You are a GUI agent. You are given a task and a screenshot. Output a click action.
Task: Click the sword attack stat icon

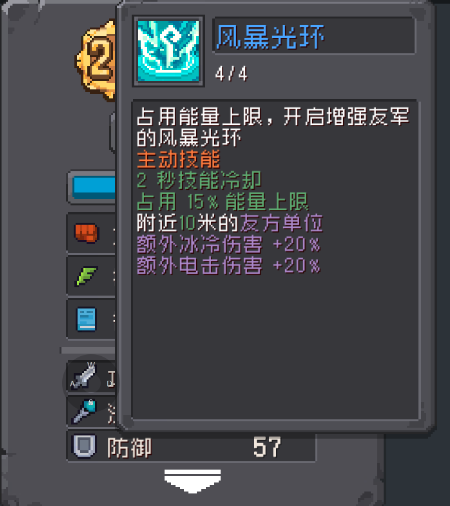83,376
